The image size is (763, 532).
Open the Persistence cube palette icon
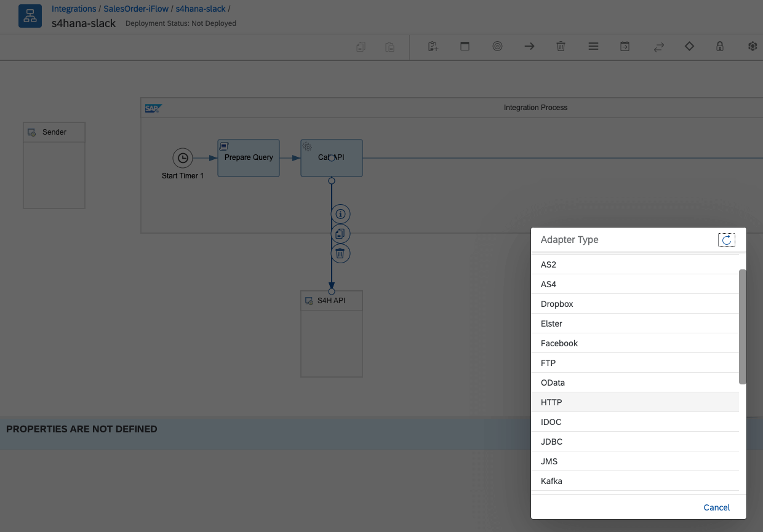click(x=752, y=46)
